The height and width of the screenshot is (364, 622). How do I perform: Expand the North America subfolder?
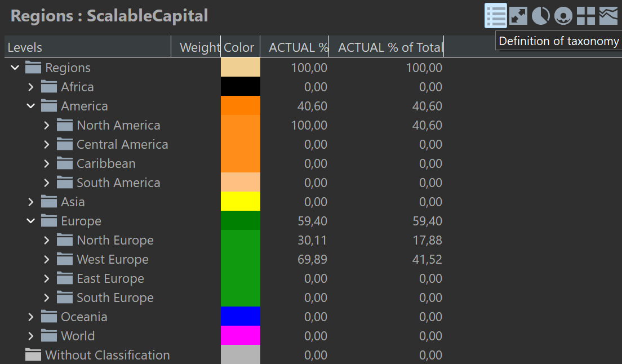pos(46,125)
